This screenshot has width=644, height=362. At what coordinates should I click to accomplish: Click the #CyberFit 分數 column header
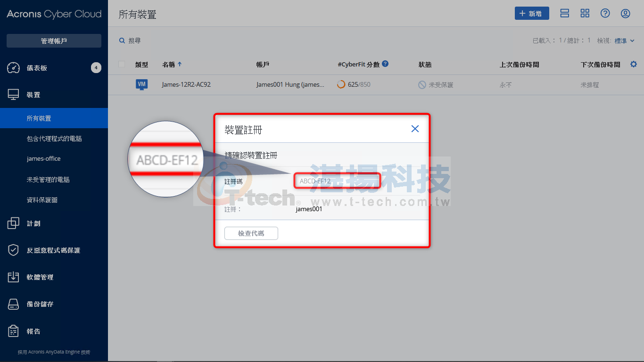click(x=359, y=65)
